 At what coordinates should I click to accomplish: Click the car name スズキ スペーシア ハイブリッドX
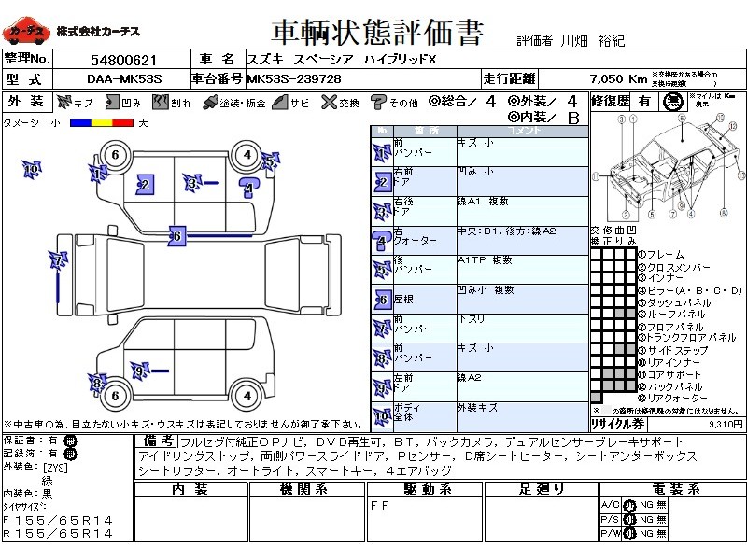341,60
